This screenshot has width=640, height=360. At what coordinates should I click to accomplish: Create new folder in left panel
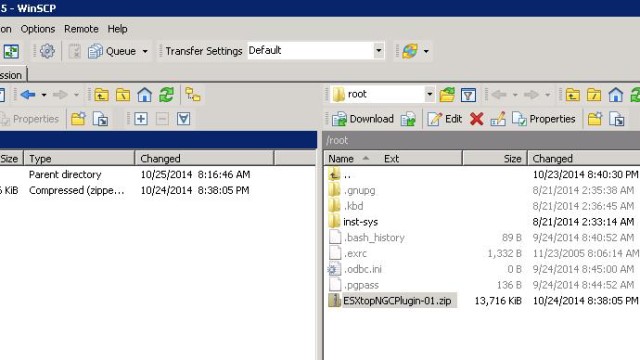pyautogui.click(x=78, y=119)
